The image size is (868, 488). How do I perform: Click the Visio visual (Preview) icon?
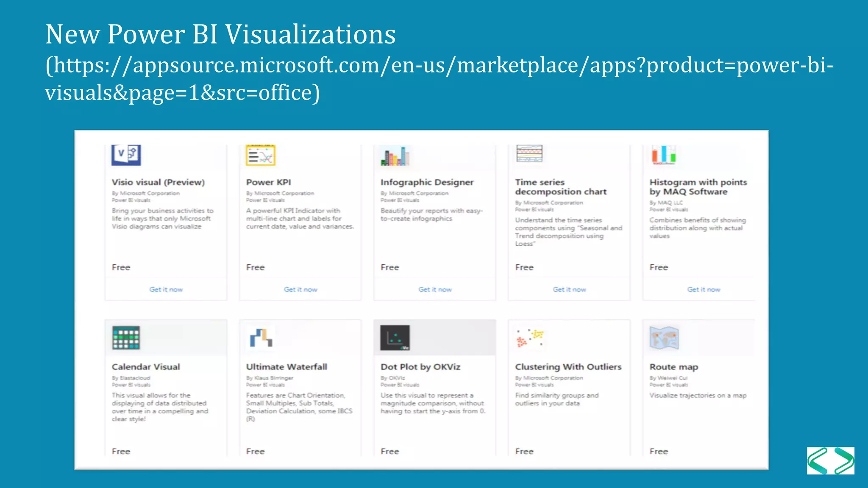click(x=126, y=155)
